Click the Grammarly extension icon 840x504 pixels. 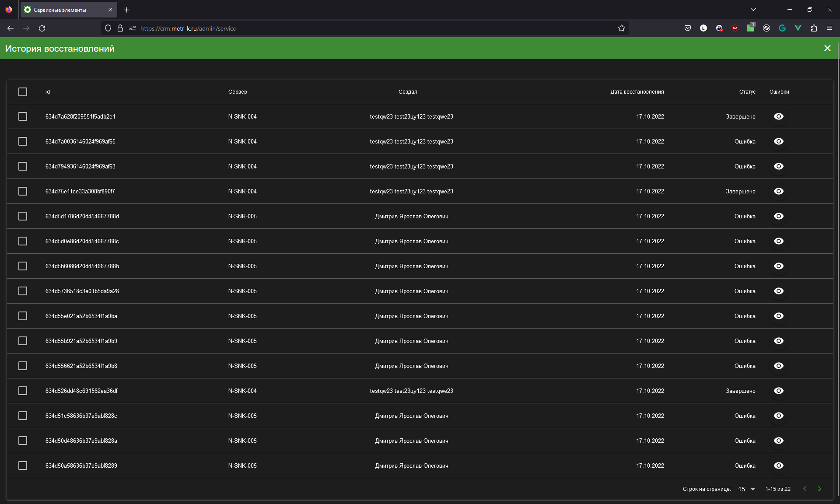coord(782,28)
